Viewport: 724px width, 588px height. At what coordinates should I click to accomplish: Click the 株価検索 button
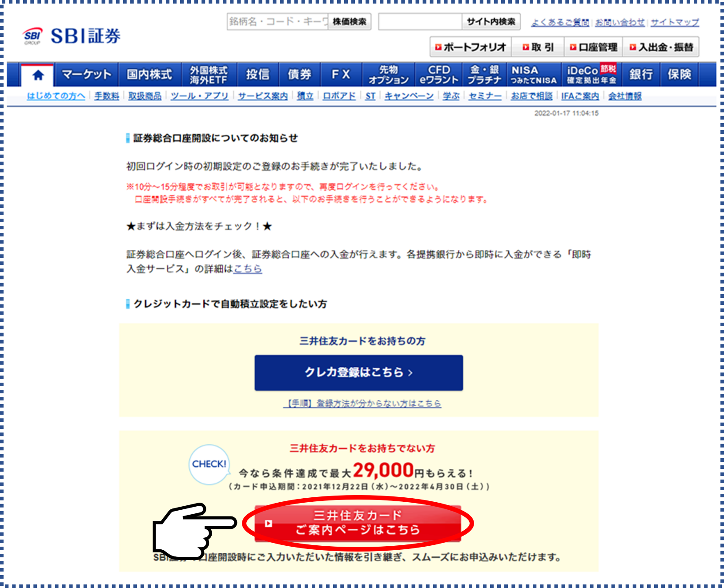[x=350, y=21]
